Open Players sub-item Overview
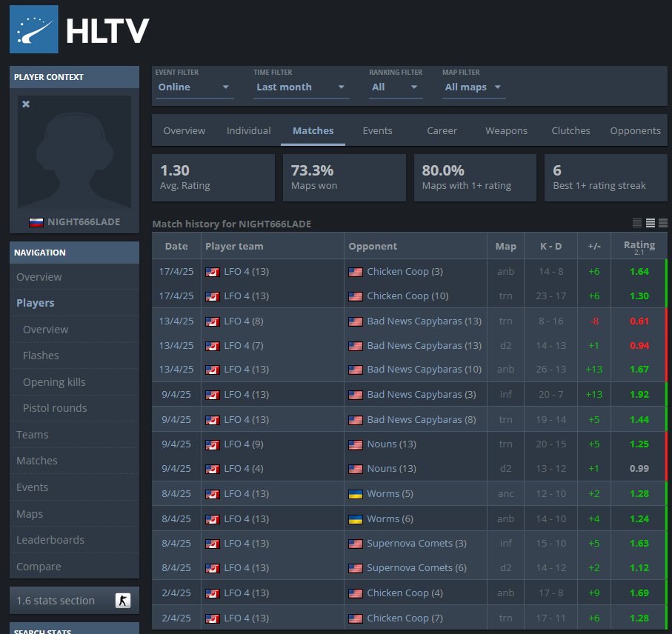Image resolution: width=672 pixels, height=634 pixels. coord(74,330)
